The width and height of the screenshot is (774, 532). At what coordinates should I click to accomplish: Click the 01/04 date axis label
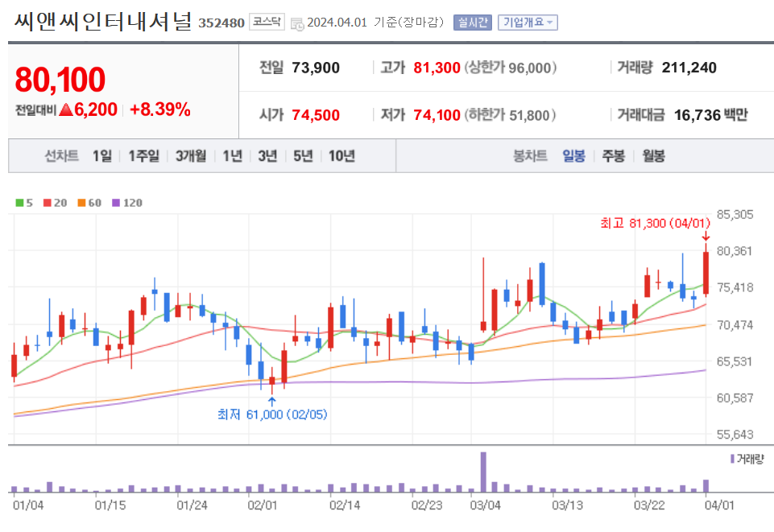(x=28, y=505)
